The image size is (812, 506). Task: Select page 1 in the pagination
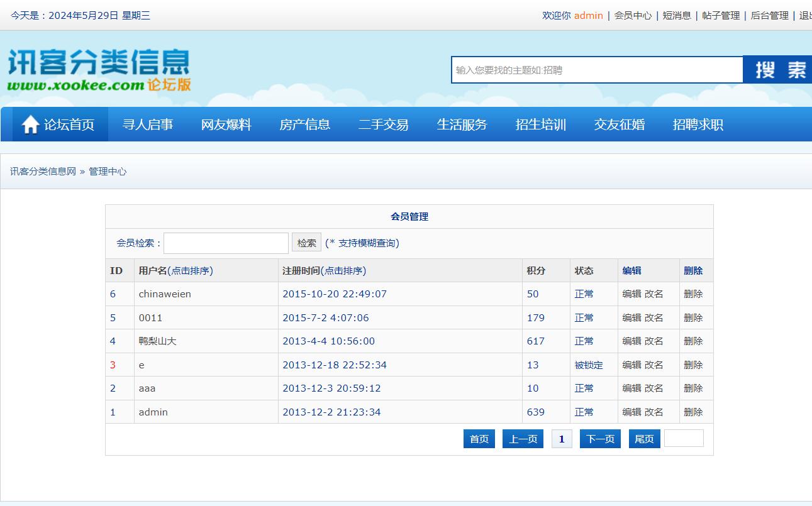coord(562,439)
